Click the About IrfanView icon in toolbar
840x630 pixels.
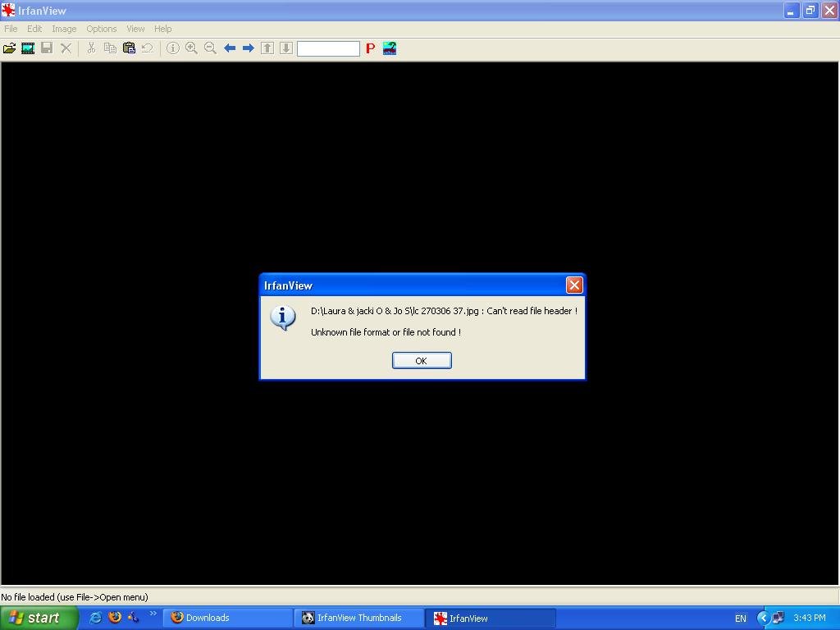coord(390,48)
